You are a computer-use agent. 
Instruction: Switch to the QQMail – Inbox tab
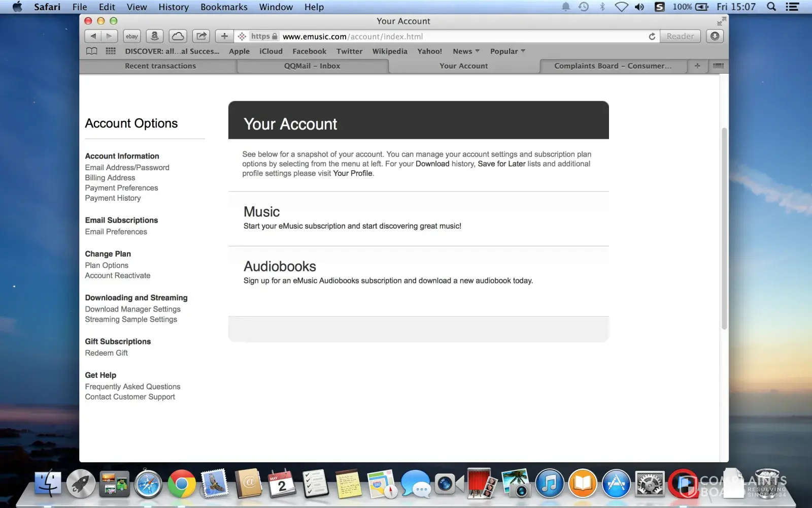pos(312,66)
